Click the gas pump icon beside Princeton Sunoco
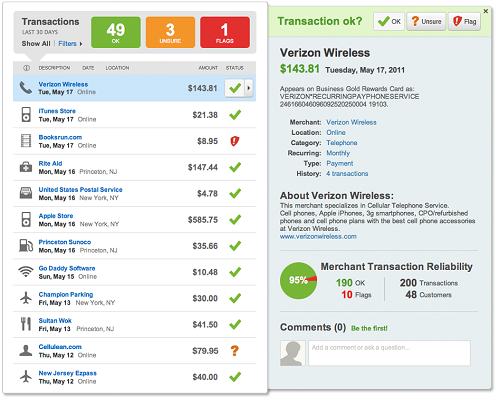The image size is (500, 406). coord(26,246)
